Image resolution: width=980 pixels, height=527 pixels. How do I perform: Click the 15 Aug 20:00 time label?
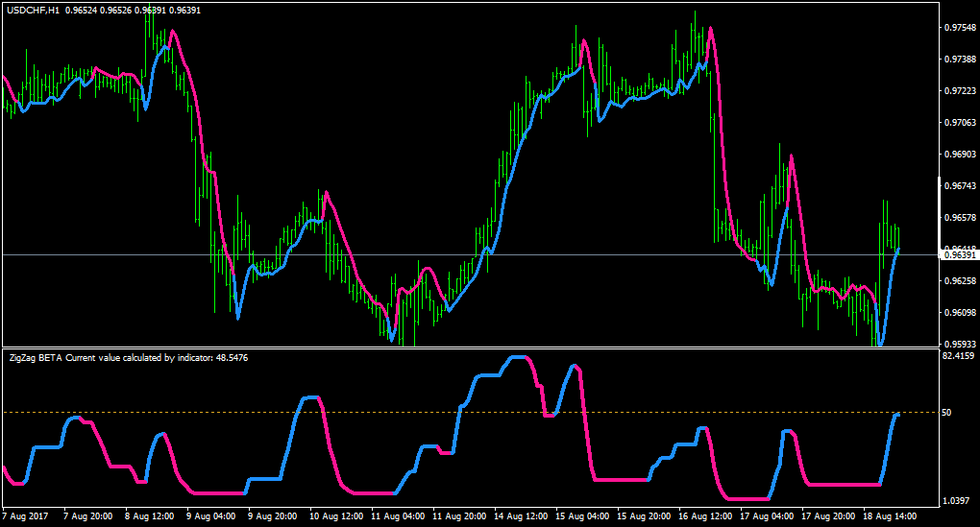(644, 516)
